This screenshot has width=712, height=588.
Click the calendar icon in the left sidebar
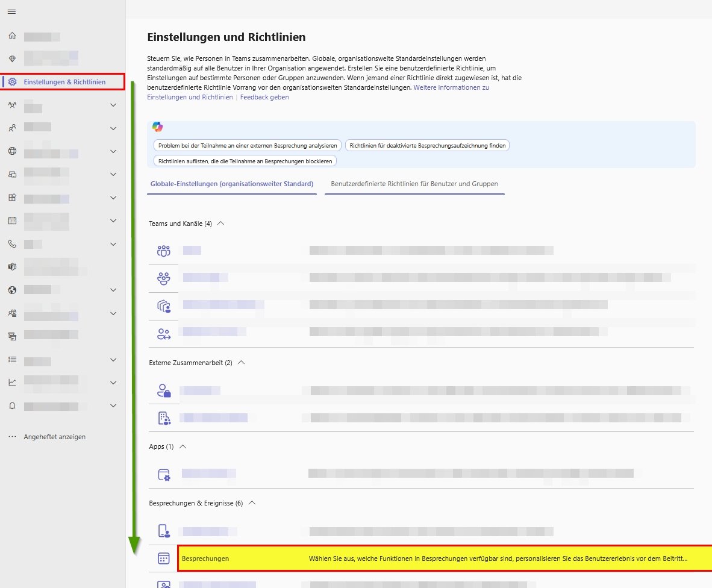click(12, 220)
